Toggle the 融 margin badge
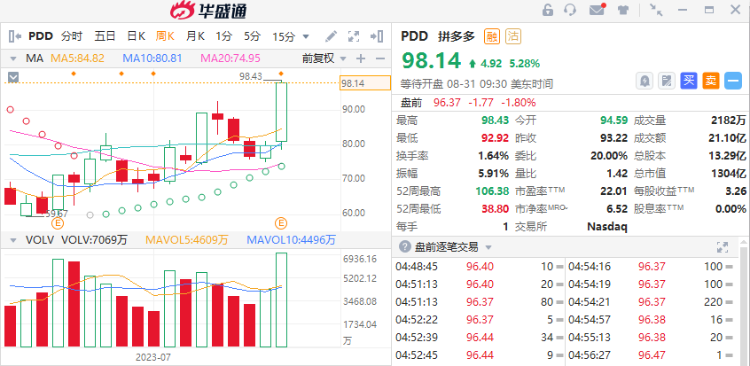The height and width of the screenshot is (366, 750). coord(491,36)
